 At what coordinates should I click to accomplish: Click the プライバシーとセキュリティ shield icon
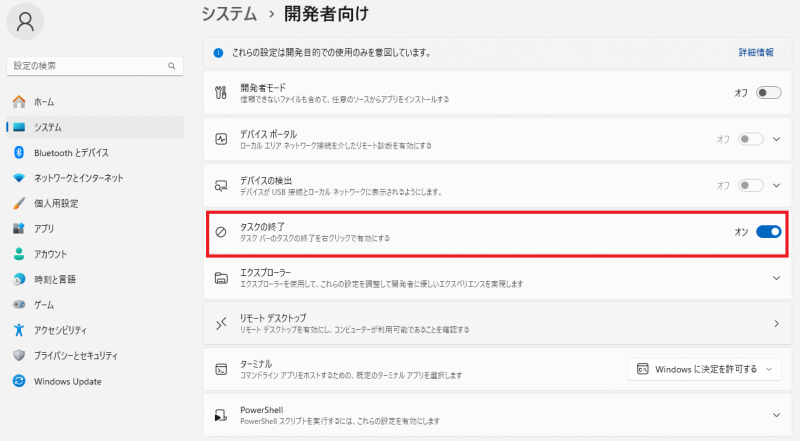click(x=18, y=355)
